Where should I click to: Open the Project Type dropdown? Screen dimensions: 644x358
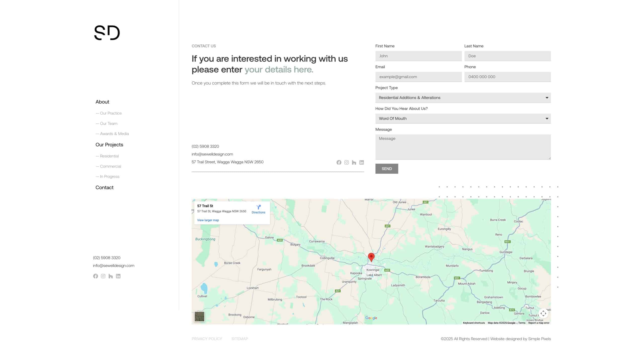pos(463,98)
